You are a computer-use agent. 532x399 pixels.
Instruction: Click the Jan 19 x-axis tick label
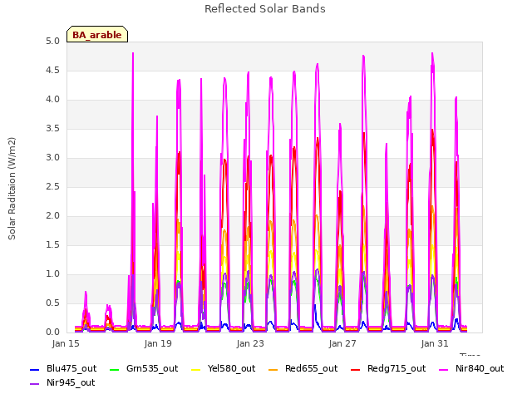(158, 343)
